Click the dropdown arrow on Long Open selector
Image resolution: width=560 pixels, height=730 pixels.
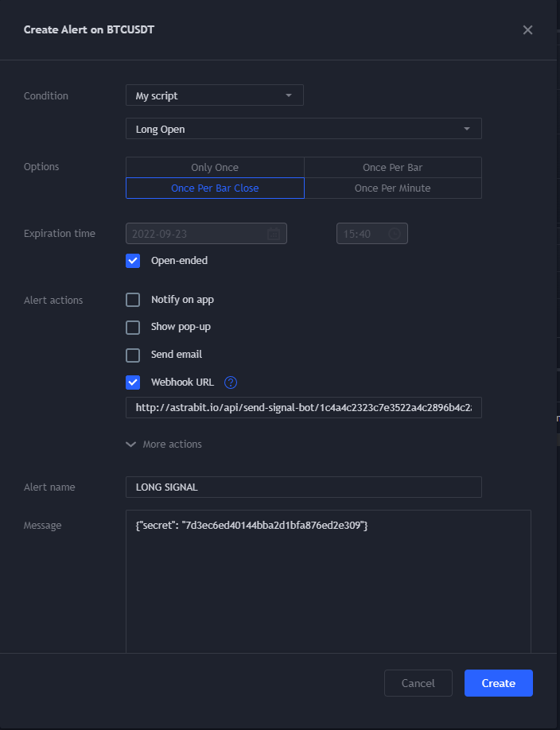[x=467, y=128]
